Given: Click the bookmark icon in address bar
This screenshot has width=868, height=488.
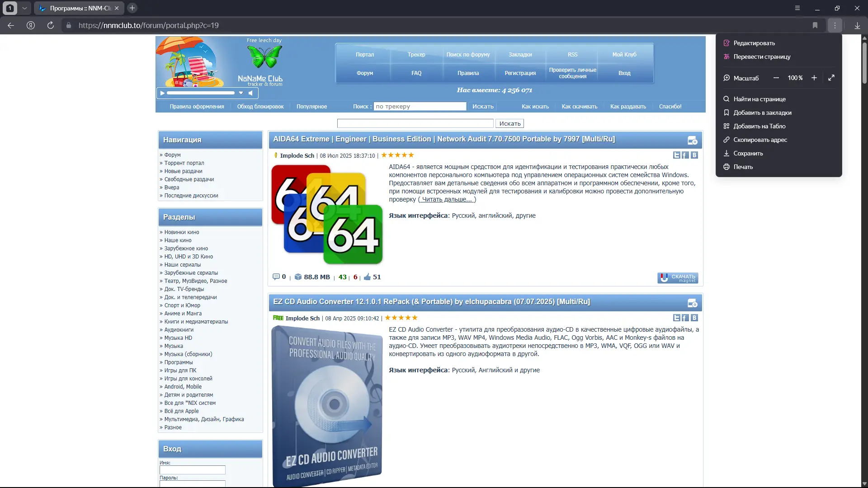Looking at the screenshot, I should click(x=815, y=25).
